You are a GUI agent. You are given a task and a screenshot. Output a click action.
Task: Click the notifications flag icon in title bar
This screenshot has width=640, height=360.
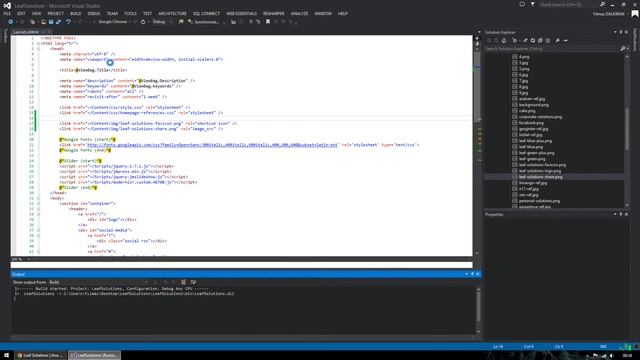coord(533,4)
